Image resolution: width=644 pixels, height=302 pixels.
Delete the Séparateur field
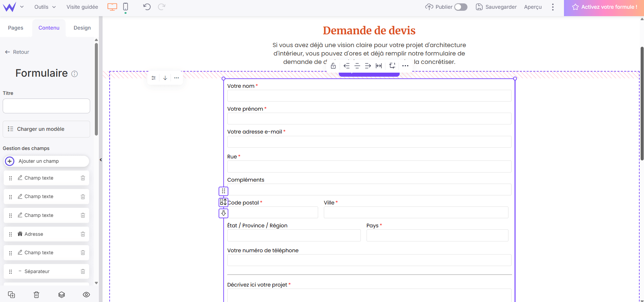pos(83,271)
